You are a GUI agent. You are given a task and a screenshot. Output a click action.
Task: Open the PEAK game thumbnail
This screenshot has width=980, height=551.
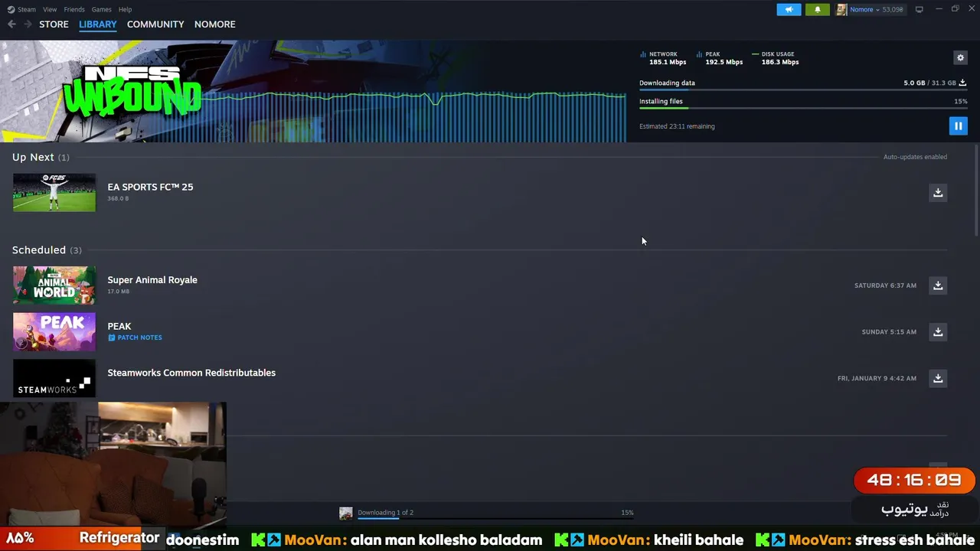click(54, 331)
